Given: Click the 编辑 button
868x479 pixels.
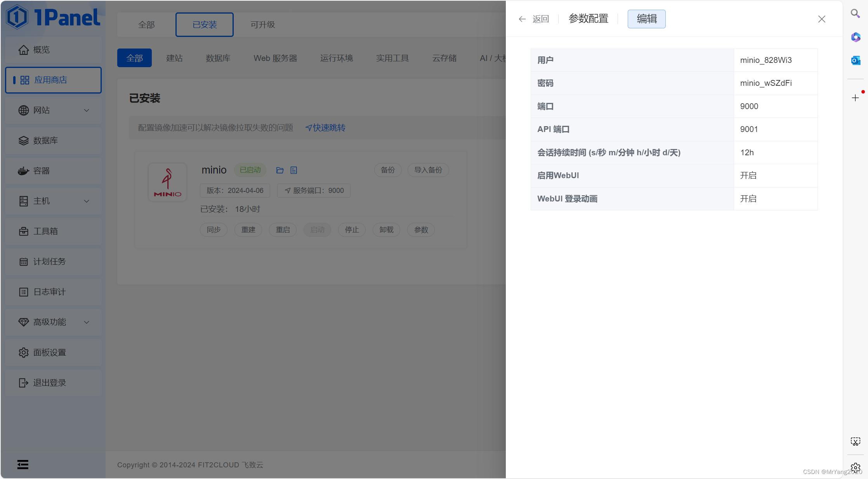Looking at the screenshot, I should pyautogui.click(x=646, y=19).
